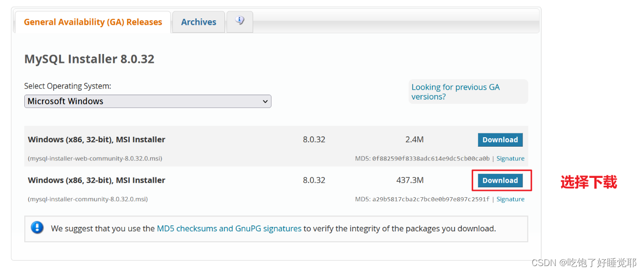644x272 pixels.
Task: Click the MSI Installer title in the 2.4M row
Action: tap(97, 140)
